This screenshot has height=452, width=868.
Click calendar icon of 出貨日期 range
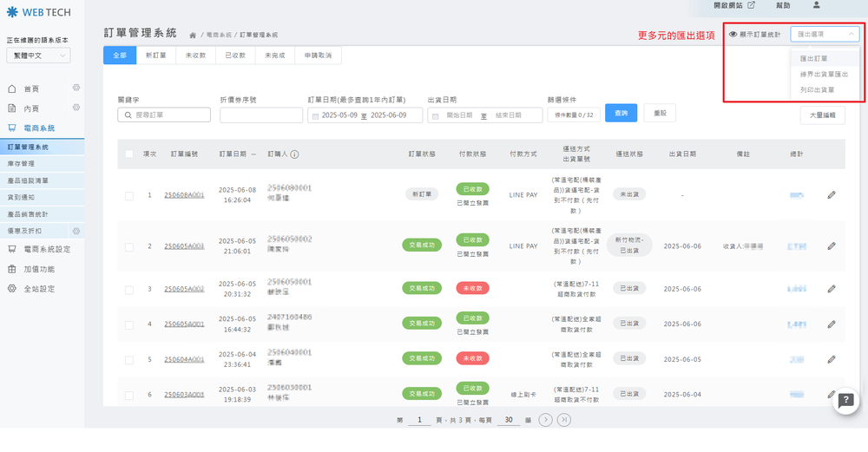point(435,115)
